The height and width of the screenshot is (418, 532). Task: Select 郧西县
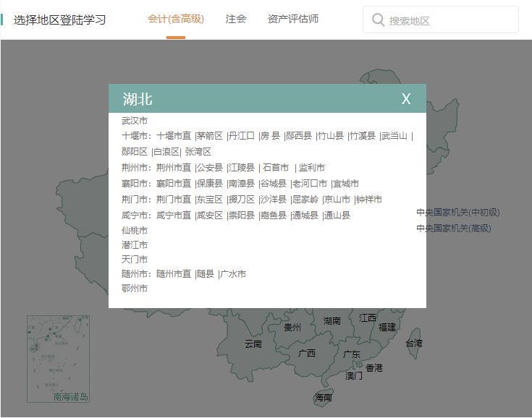pos(299,136)
